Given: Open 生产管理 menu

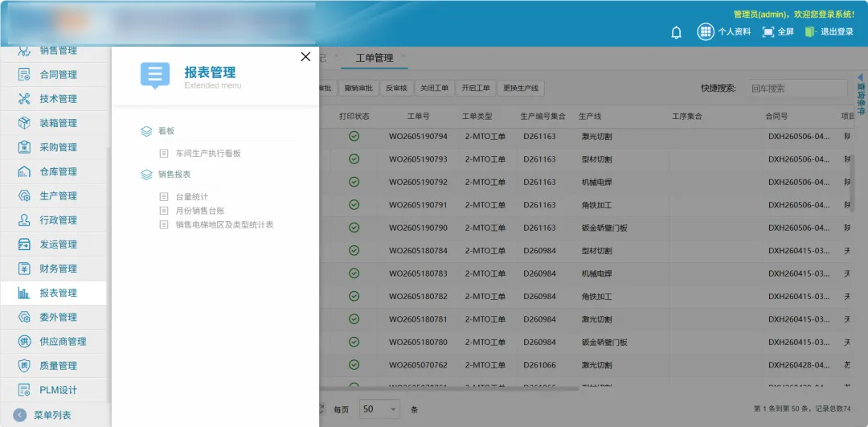Looking at the screenshot, I should 58,196.
